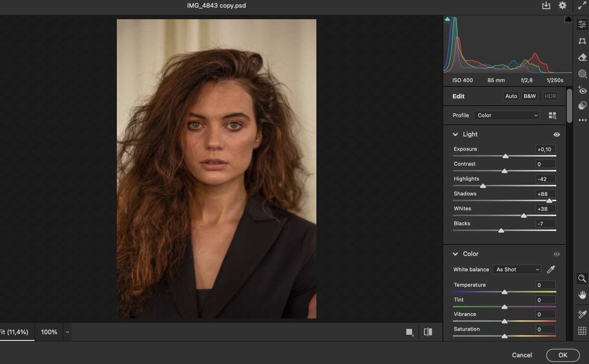Screen dimensions: 589x364
Task: Pick the White Balance eyedropper
Action: tap(551, 269)
